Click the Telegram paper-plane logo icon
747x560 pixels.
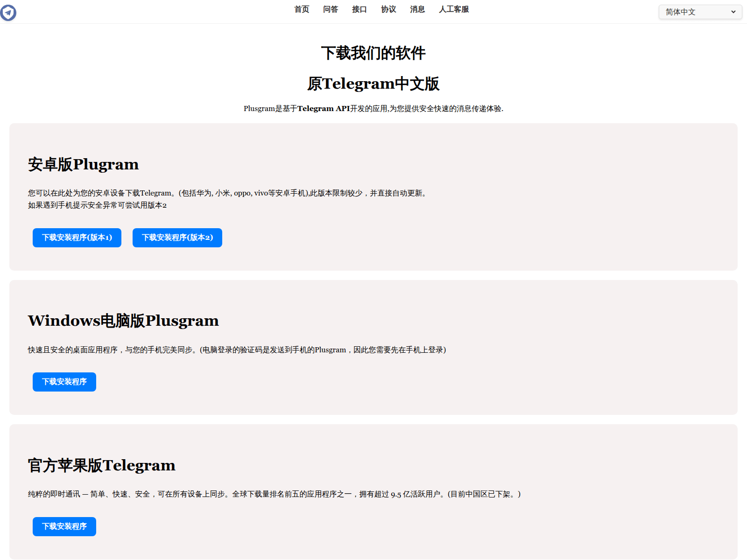point(8,13)
